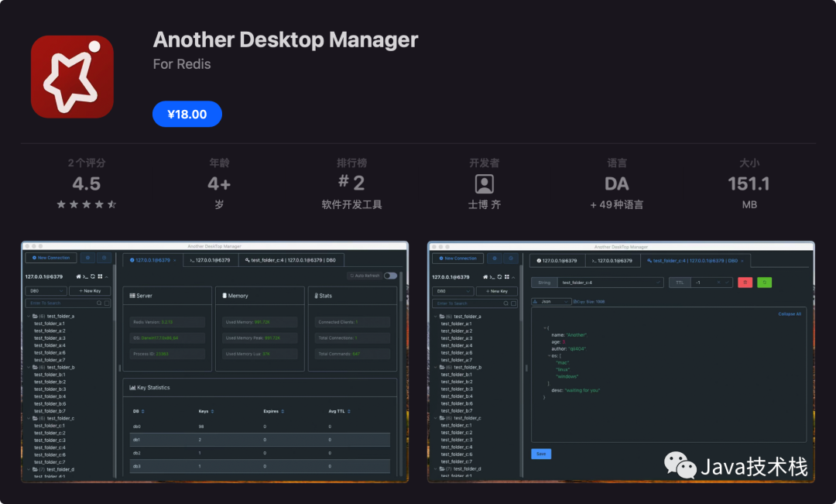
Task: Switch to the console 127.0.0.1@6379 tab in the right screenshot
Action: pyautogui.click(x=612, y=261)
